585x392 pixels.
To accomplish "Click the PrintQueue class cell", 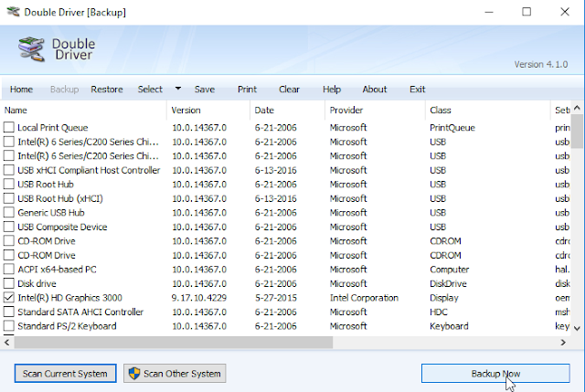I will coord(452,128).
